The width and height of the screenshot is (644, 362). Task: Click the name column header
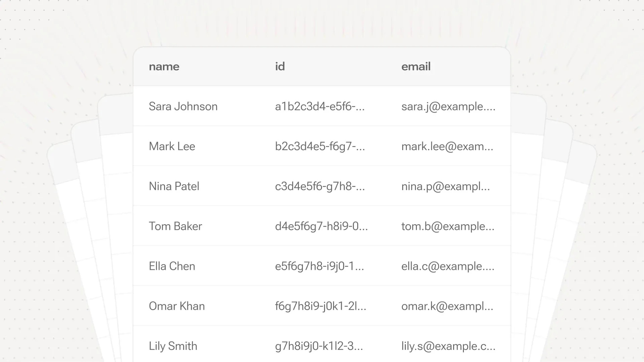pyautogui.click(x=164, y=66)
